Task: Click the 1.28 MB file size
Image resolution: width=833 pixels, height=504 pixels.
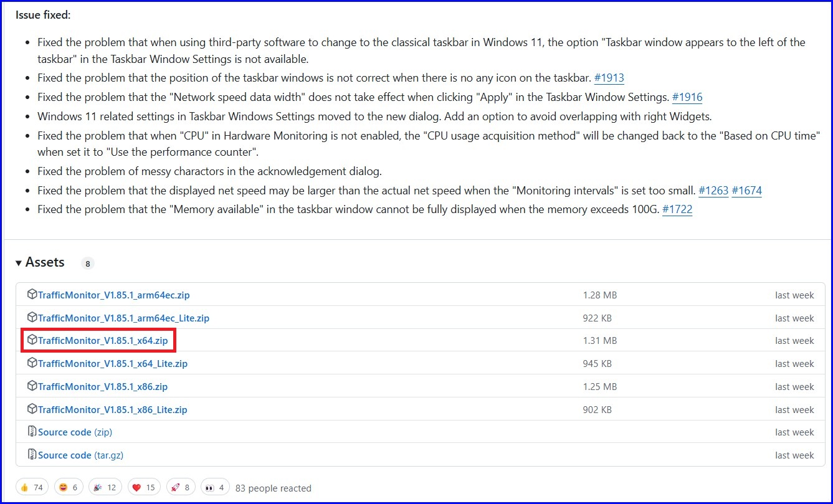Action: [x=600, y=295]
